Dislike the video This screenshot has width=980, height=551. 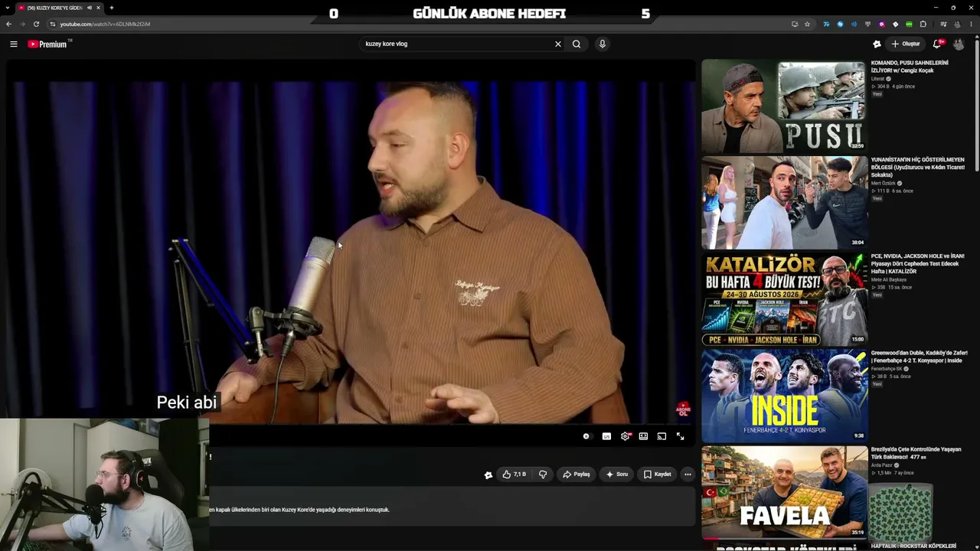tap(543, 474)
